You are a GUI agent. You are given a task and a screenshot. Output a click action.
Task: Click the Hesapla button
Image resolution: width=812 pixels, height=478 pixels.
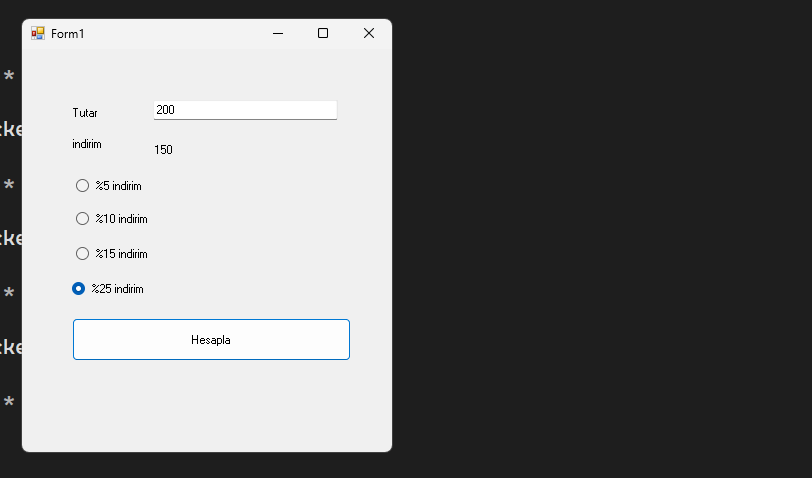click(211, 340)
